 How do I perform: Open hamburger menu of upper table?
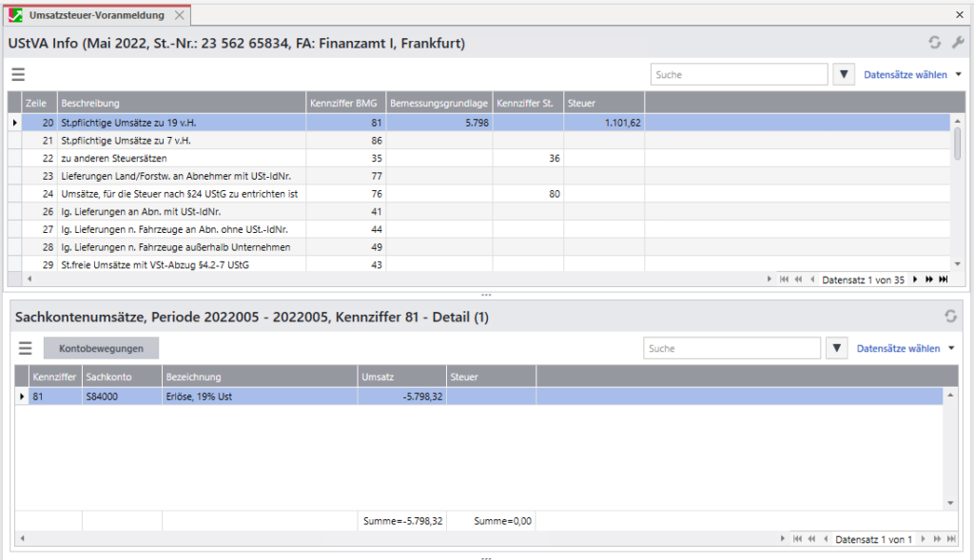18,75
